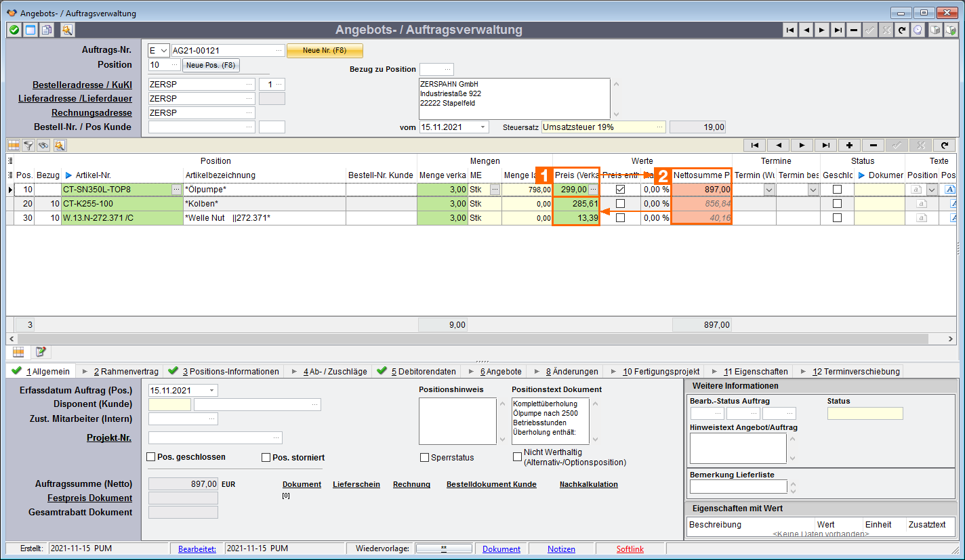Check 'Preis enthalten' checkbox in Kolben row

coord(620,203)
